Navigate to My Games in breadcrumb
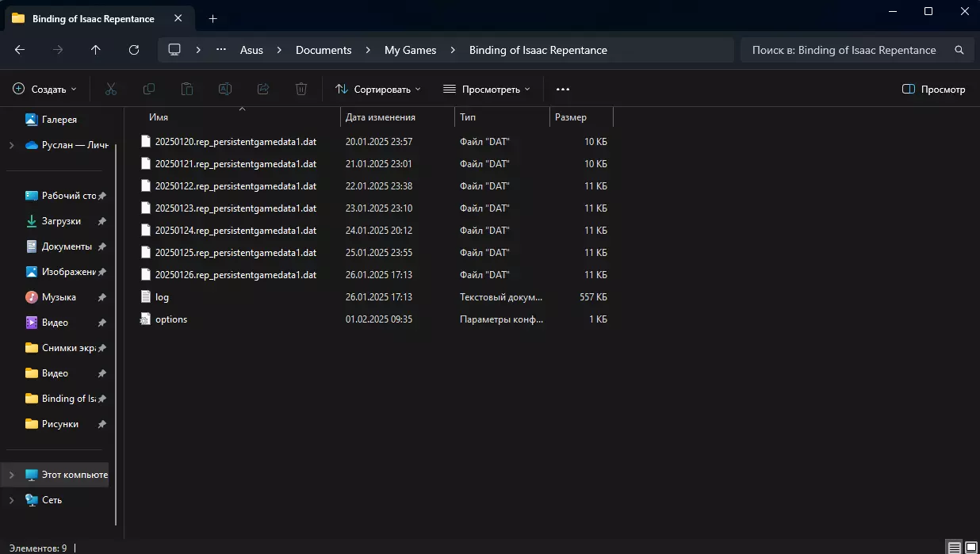 [x=410, y=50]
